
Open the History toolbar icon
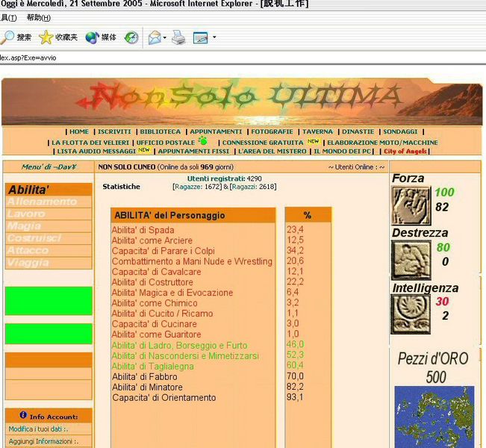[x=131, y=37]
